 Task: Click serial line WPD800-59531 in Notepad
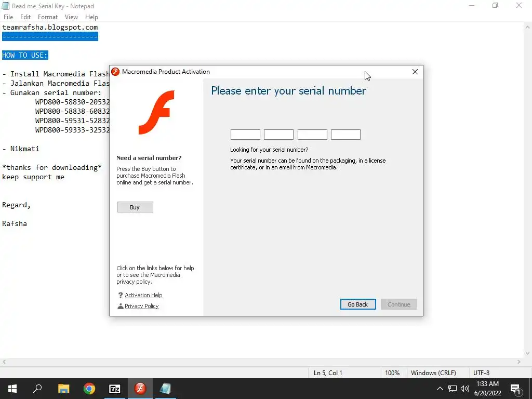coord(72,121)
